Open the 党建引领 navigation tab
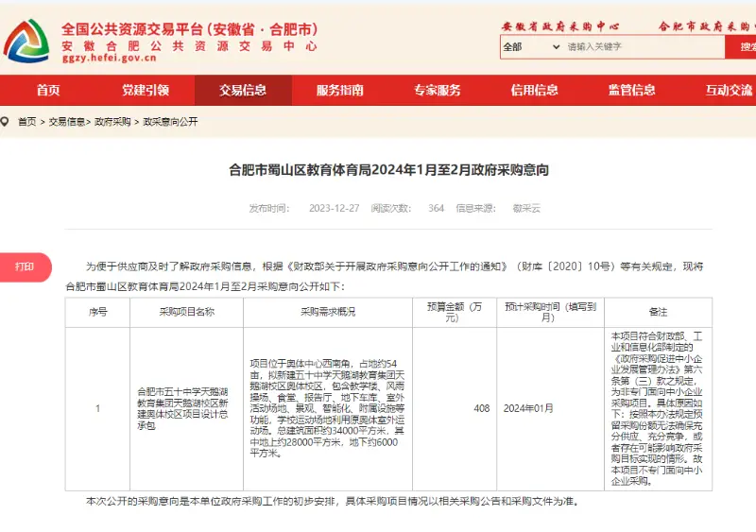This screenshot has width=756, height=532. [146, 90]
